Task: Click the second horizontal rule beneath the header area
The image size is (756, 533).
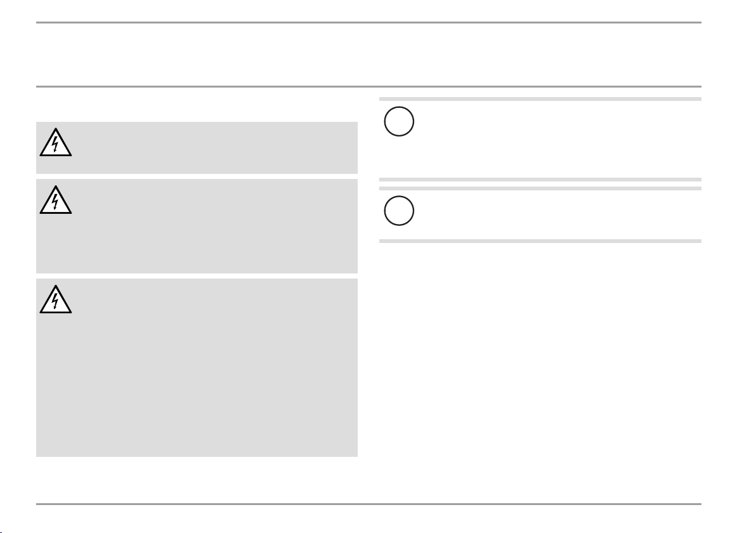Action: [368, 87]
